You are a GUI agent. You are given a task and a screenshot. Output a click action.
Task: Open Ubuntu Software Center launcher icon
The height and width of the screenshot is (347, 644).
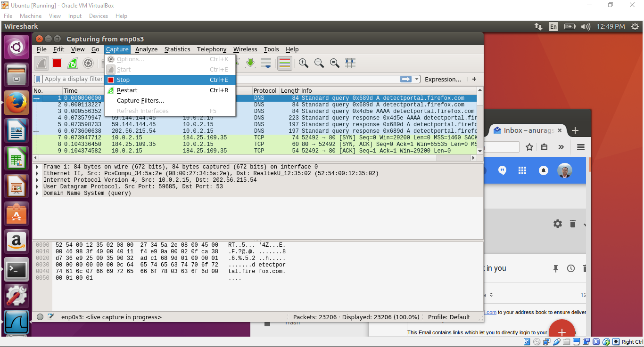point(17,214)
